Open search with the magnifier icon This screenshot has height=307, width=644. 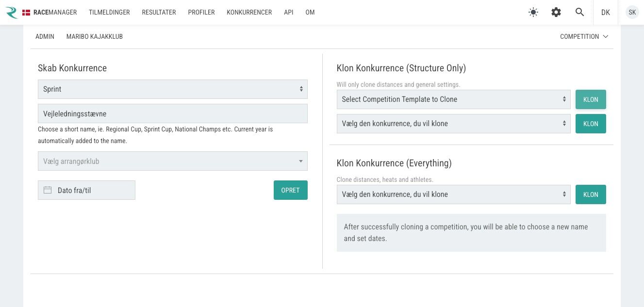tap(579, 13)
